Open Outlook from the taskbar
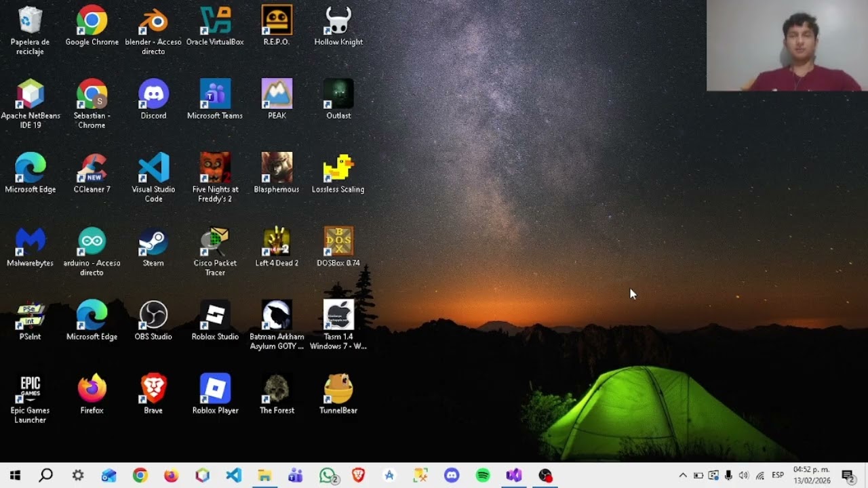The image size is (868, 488). (109, 476)
